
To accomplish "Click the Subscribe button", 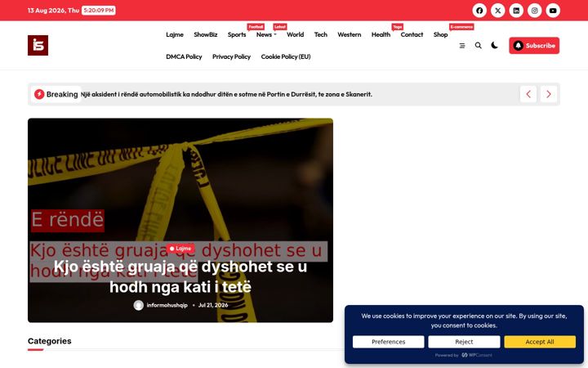I will pyautogui.click(x=534, y=46).
